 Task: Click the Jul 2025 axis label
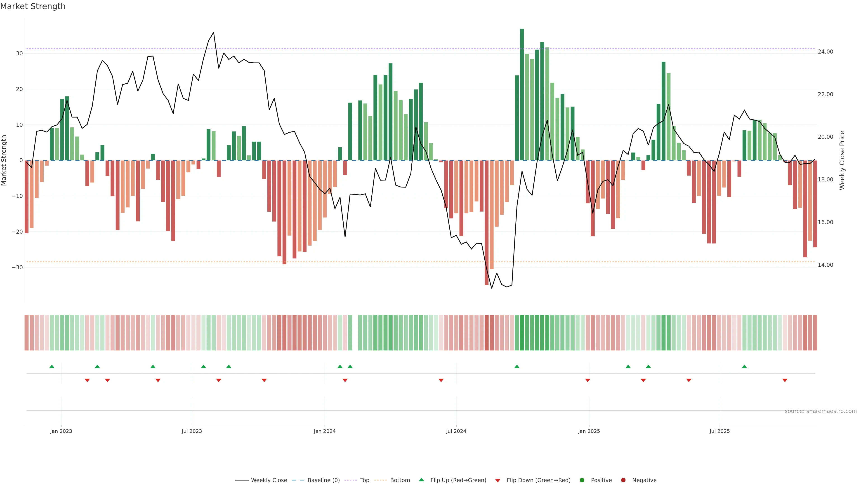[x=719, y=431]
